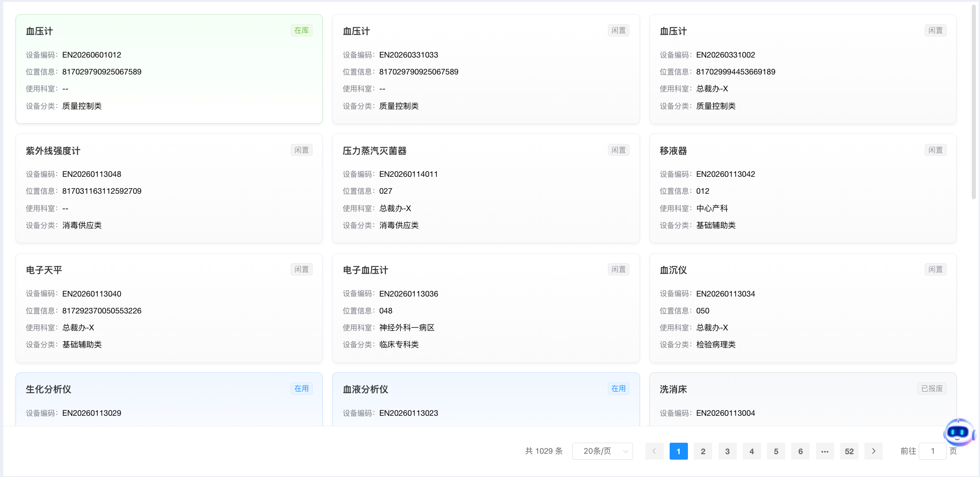Jump ahead with the ellipsis pager button

coord(825,451)
